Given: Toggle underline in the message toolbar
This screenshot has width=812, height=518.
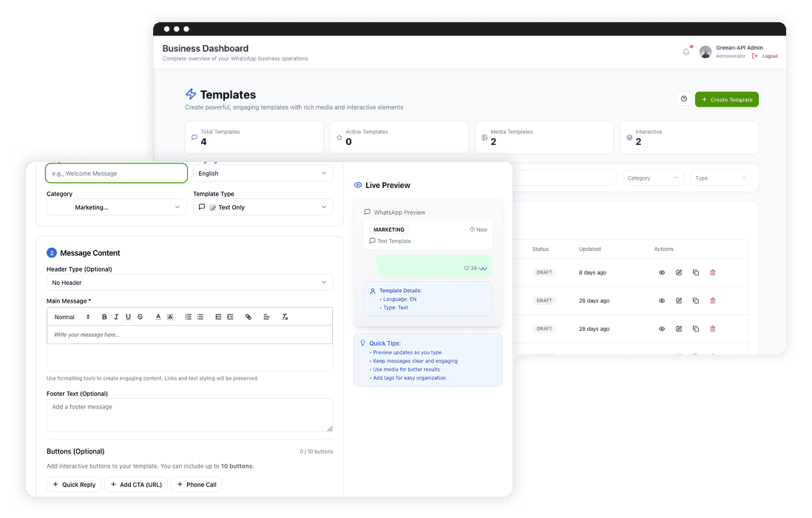Looking at the screenshot, I should (x=127, y=316).
